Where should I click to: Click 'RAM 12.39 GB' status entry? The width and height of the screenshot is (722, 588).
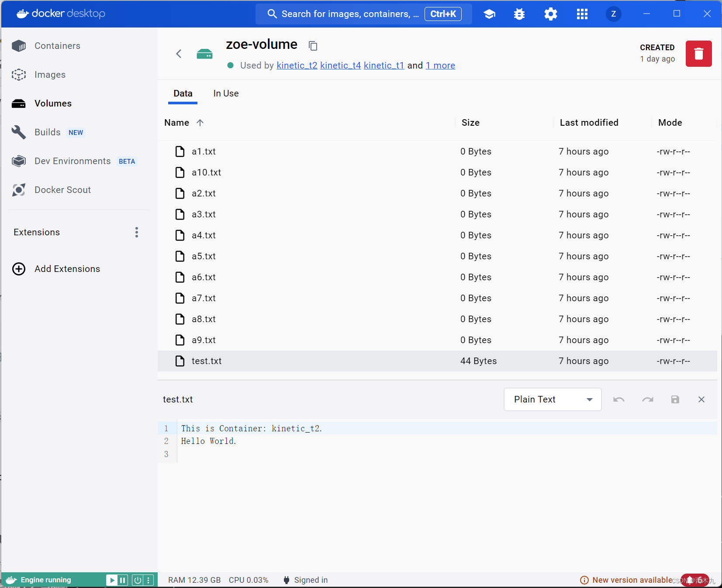click(194, 580)
